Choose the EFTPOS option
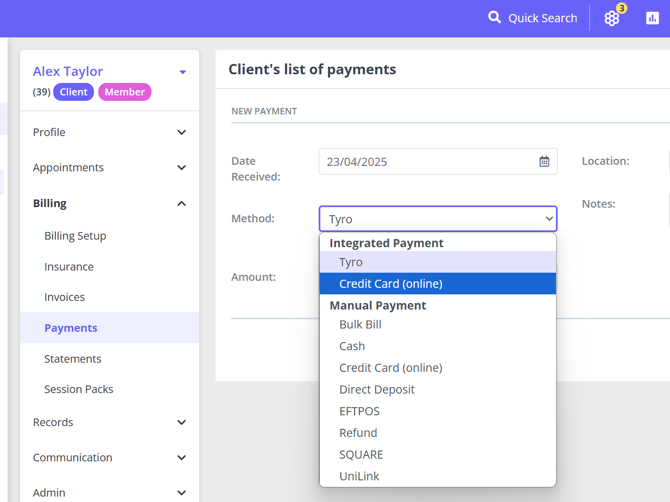This screenshot has height=502, width=670. click(x=359, y=411)
